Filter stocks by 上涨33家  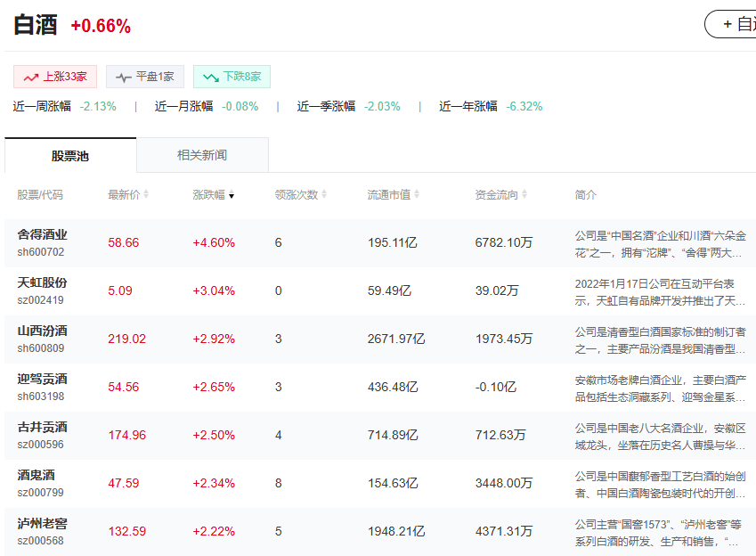pos(55,77)
